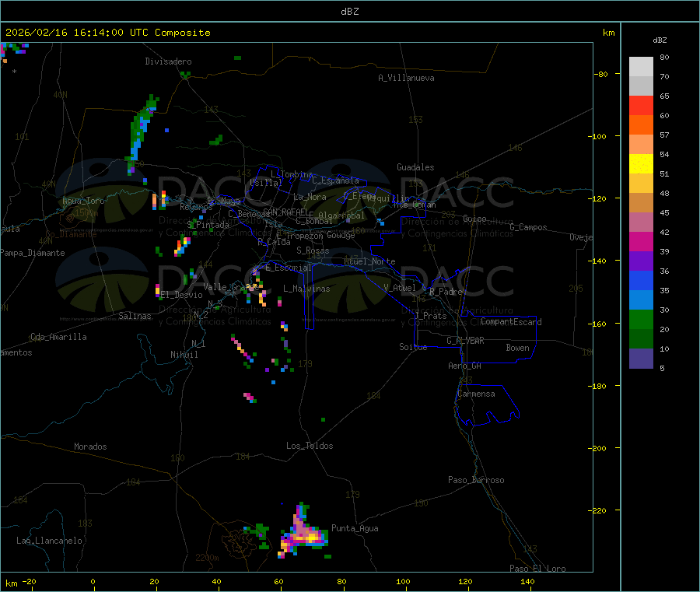
Task: Click the G_Campos map label
Action: click(x=528, y=227)
